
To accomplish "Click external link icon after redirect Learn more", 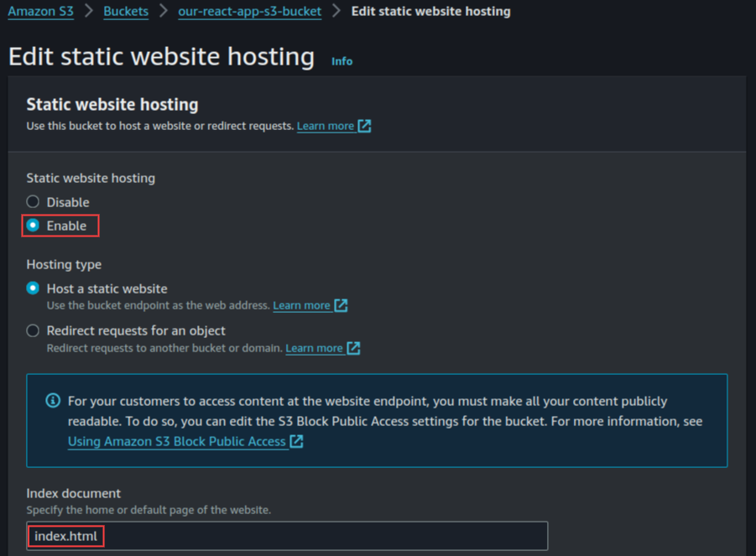I will [x=353, y=348].
